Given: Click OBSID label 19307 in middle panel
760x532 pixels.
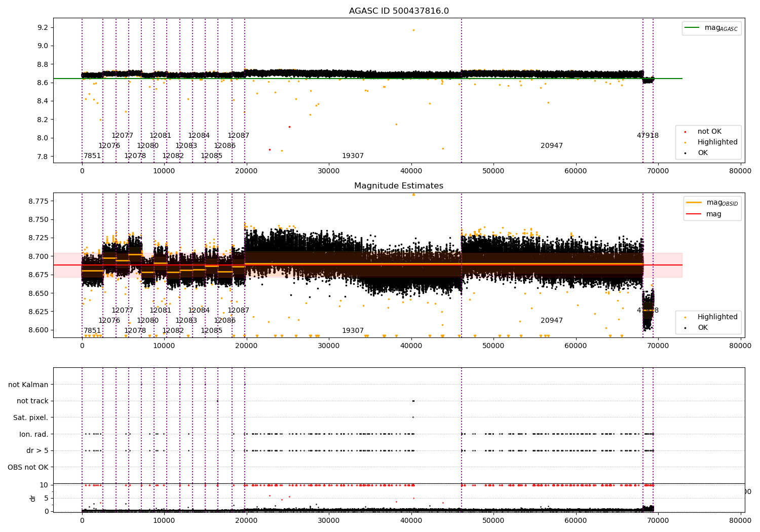Looking at the screenshot, I should click(353, 331).
